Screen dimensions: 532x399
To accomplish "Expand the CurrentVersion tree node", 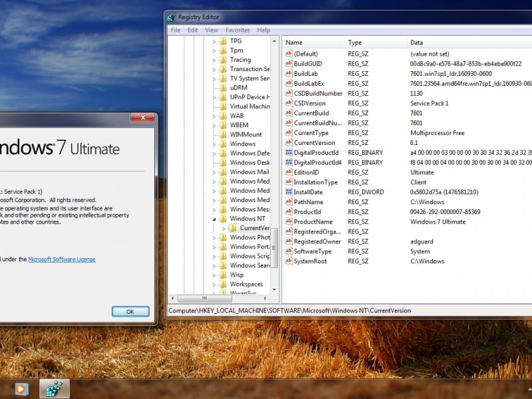I will [224, 228].
